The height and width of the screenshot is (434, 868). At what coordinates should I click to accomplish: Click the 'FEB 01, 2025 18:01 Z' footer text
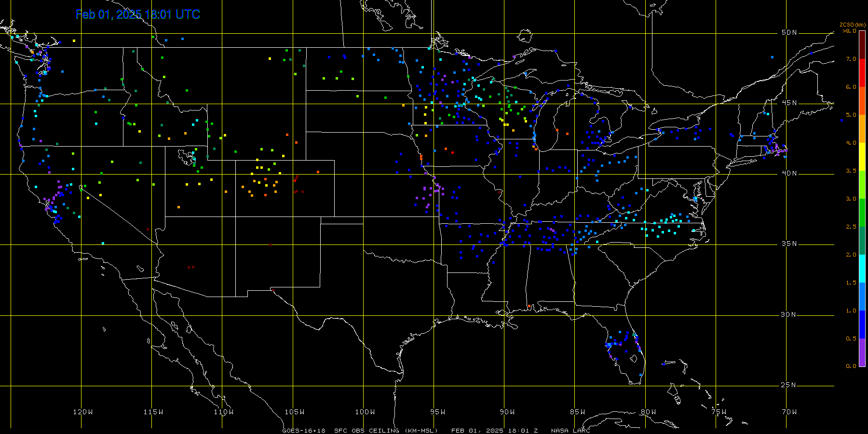coord(494,431)
